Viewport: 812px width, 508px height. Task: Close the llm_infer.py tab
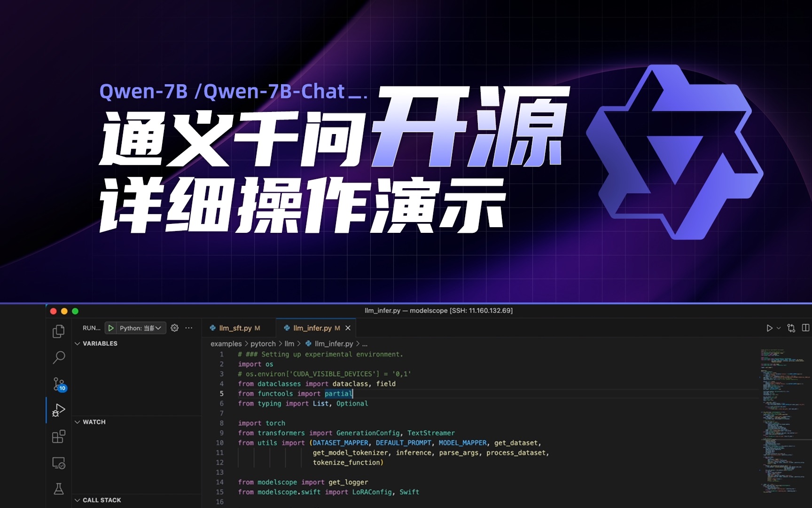coord(348,328)
